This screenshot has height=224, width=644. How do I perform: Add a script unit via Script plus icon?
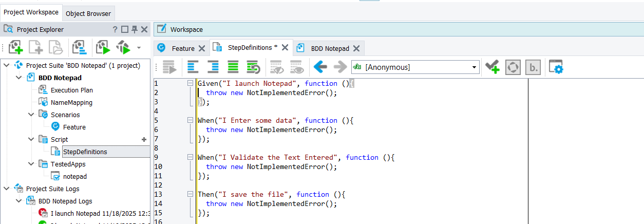(144, 139)
